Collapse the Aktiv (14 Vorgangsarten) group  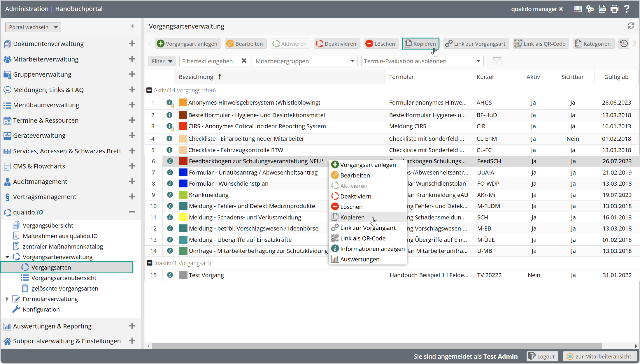pyautogui.click(x=149, y=90)
